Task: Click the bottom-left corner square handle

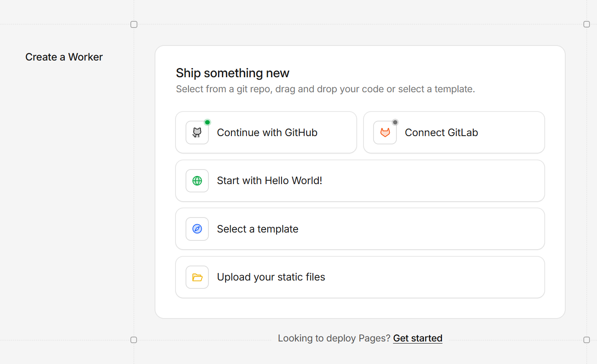Action: point(134,340)
